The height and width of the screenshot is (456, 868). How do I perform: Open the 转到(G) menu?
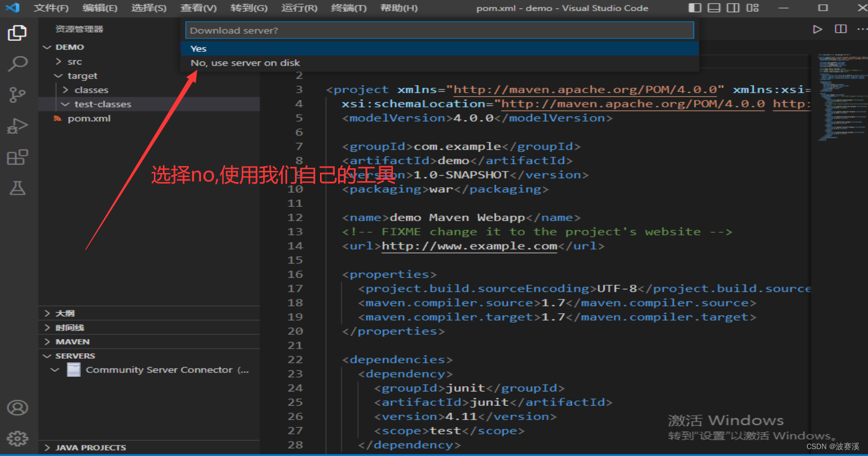point(249,8)
